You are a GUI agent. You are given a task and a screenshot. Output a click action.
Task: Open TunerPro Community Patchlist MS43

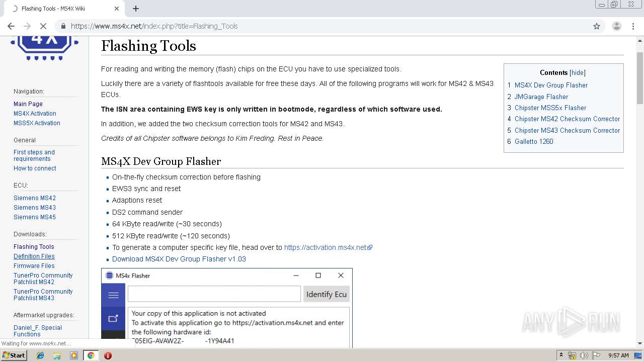(x=43, y=295)
